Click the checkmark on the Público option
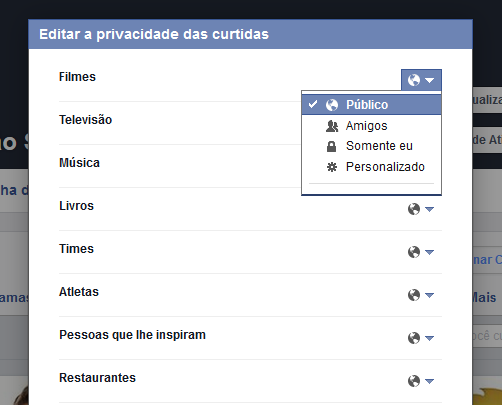This screenshot has height=405, width=502. pos(313,104)
